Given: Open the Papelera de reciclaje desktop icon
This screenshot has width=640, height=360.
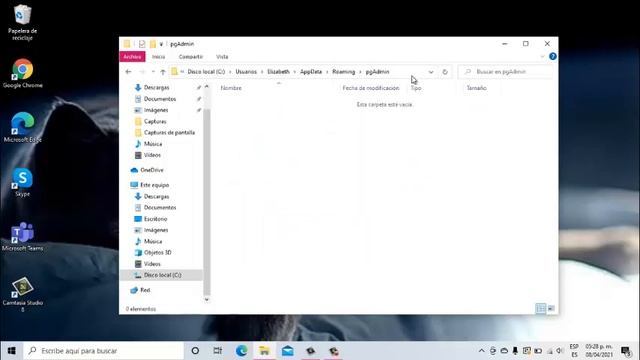Looking at the screenshot, I should 22,22.
